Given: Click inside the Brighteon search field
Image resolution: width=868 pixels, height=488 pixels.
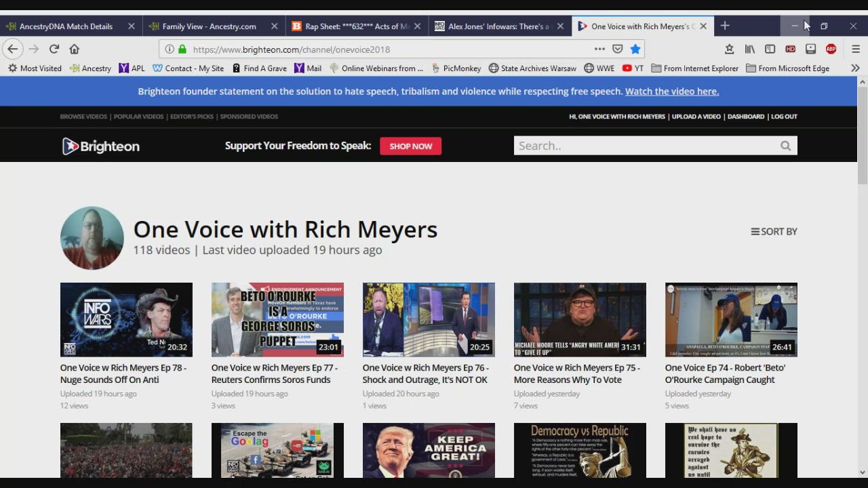Looking at the screenshot, I should (644, 146).
